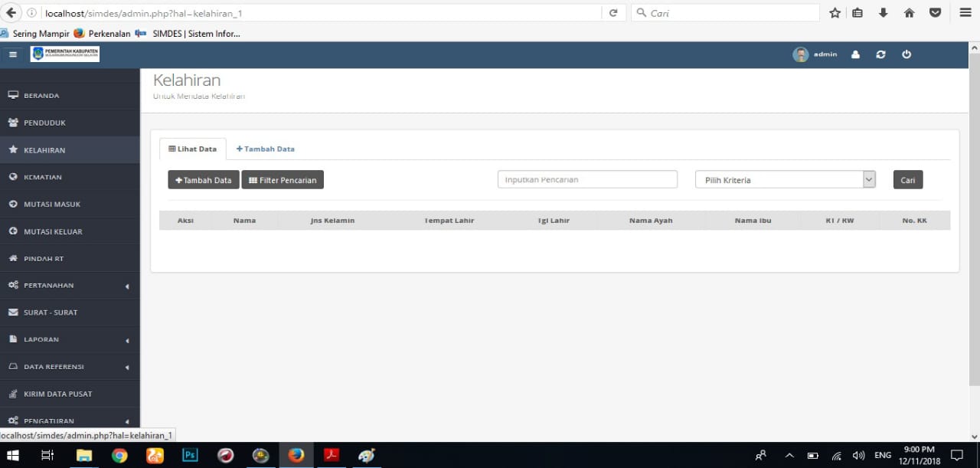The width and height of the screenshot is (980, 468).
Task: Click the Laporan document icon
Action: click(x=13, y=339)
